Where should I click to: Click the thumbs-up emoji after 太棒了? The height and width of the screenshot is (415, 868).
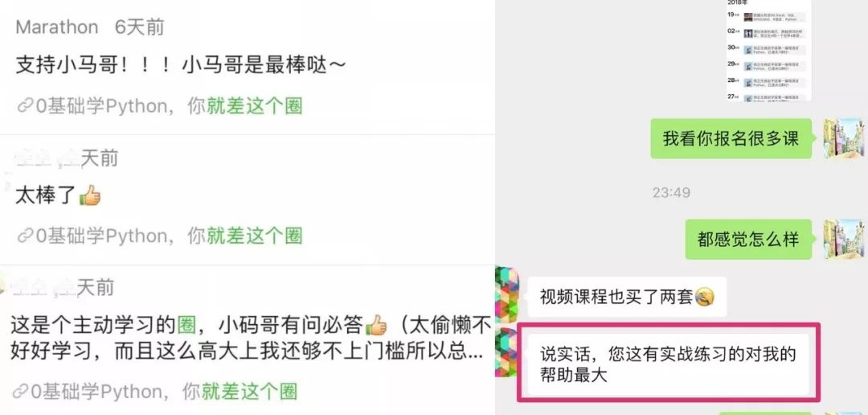(x=90, y=195)
